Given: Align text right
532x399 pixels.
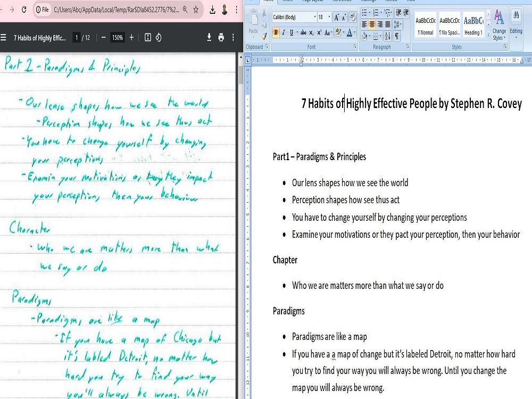Looking at the screenshot, I should [x=380, y=24].
